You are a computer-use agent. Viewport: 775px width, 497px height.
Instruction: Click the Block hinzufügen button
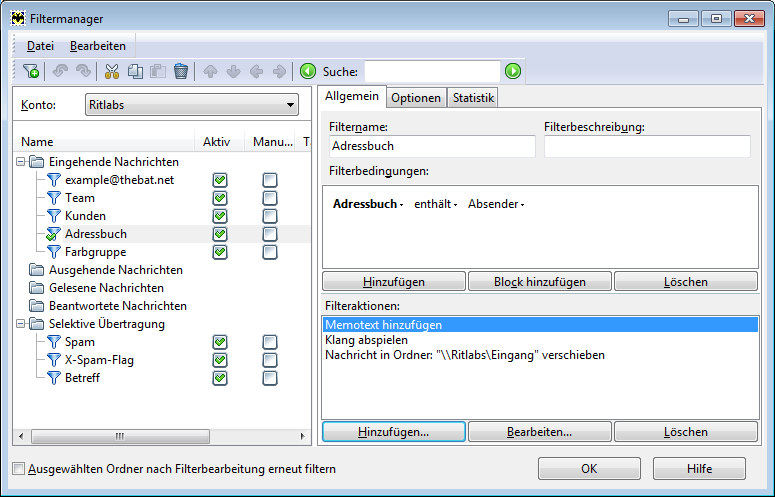(x=539, y=282)
